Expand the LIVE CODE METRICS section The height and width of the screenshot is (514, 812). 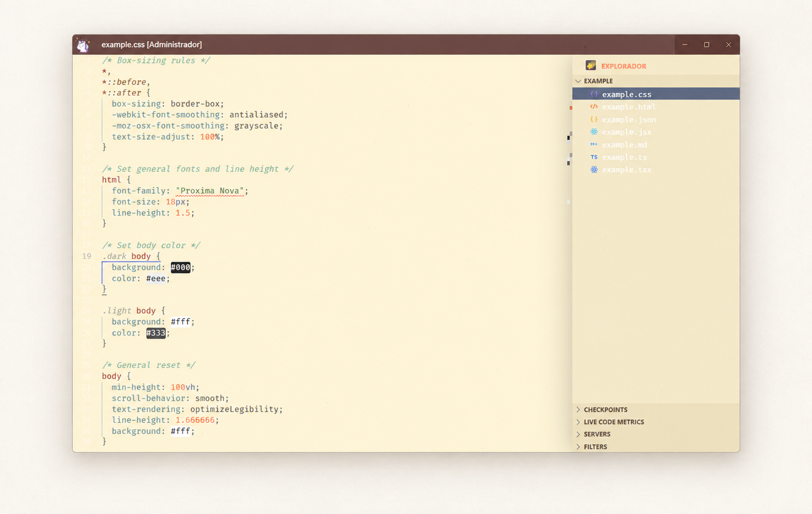point(656,422)
